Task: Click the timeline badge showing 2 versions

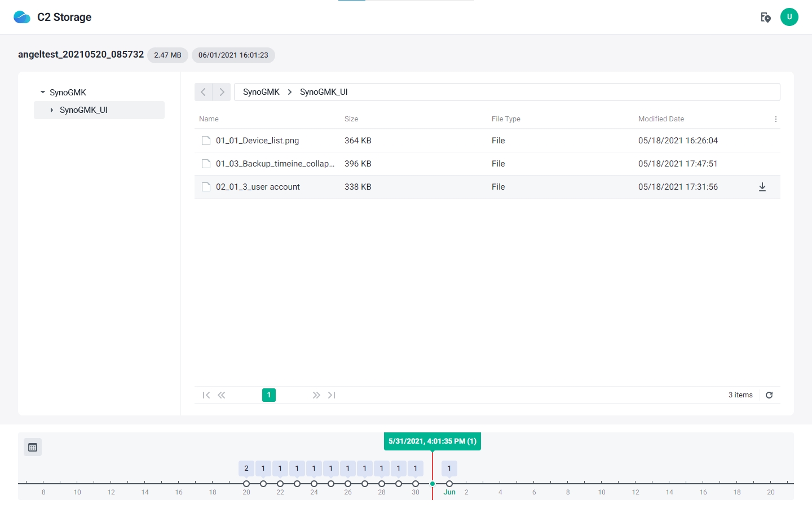Action: point(246,468)
